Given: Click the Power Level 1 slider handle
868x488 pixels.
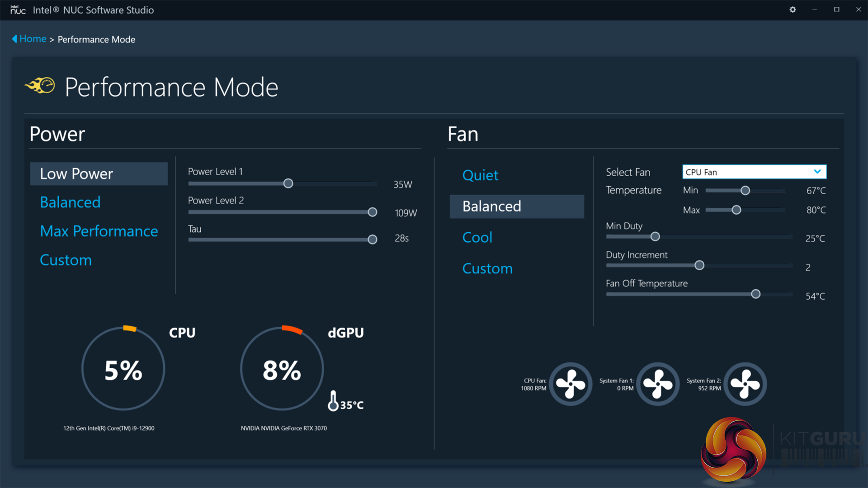Looking at the screenshot, I should tap(288, 183).
